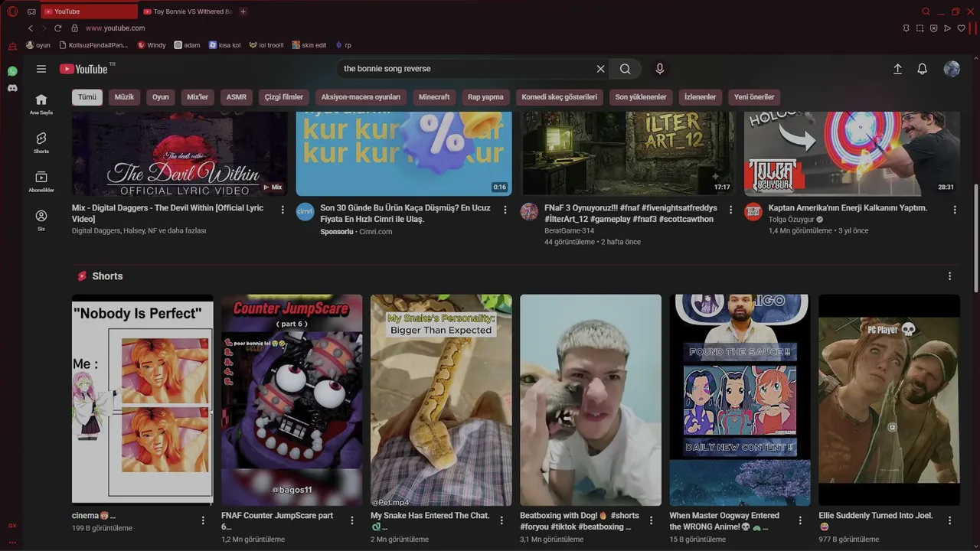
Task: Open the YouTube upload/create button
Action: coord(898,69)
